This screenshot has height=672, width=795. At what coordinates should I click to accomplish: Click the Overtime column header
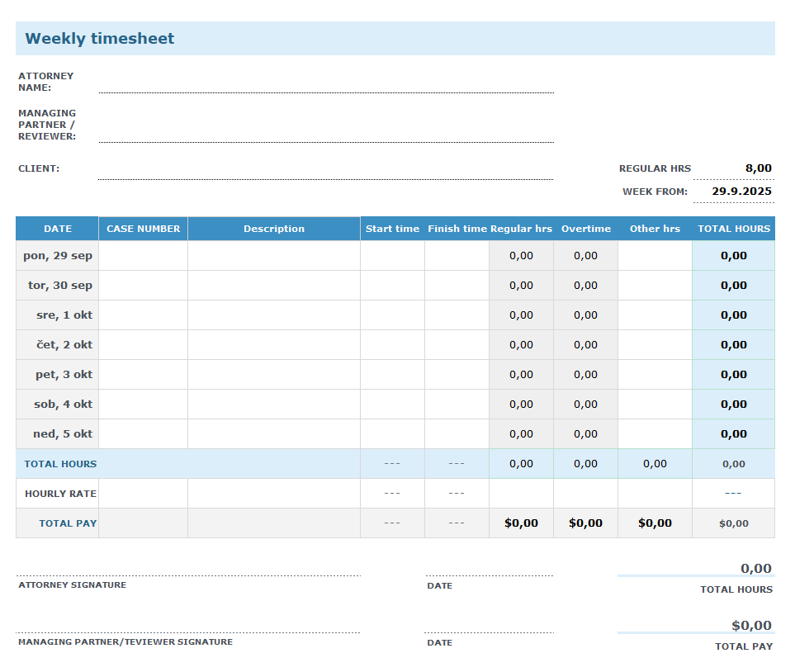(585, 229)
